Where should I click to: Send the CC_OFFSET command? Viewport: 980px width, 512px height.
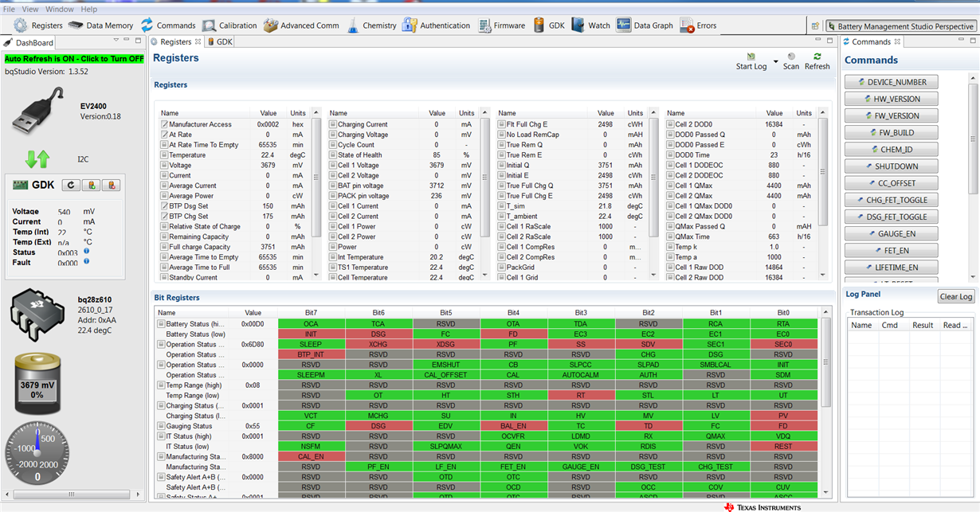point(892,183)
